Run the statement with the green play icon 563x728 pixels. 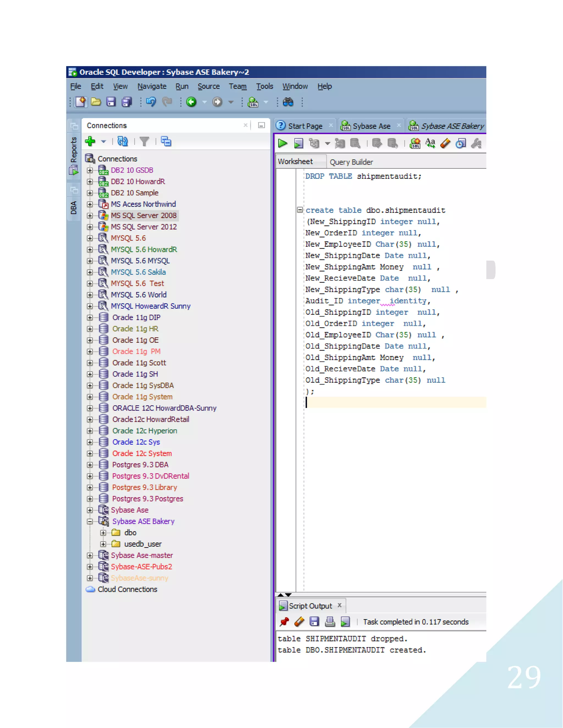[x=283, y=143]
